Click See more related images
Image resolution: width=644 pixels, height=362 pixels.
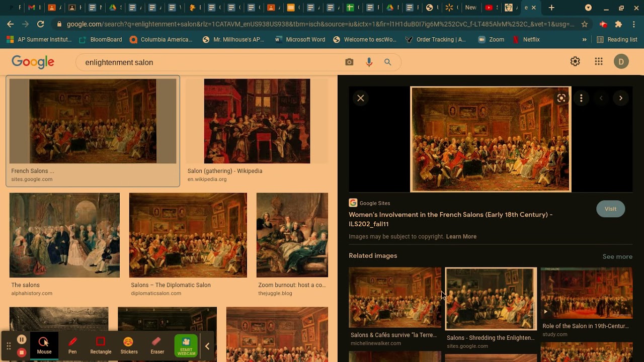617,256
